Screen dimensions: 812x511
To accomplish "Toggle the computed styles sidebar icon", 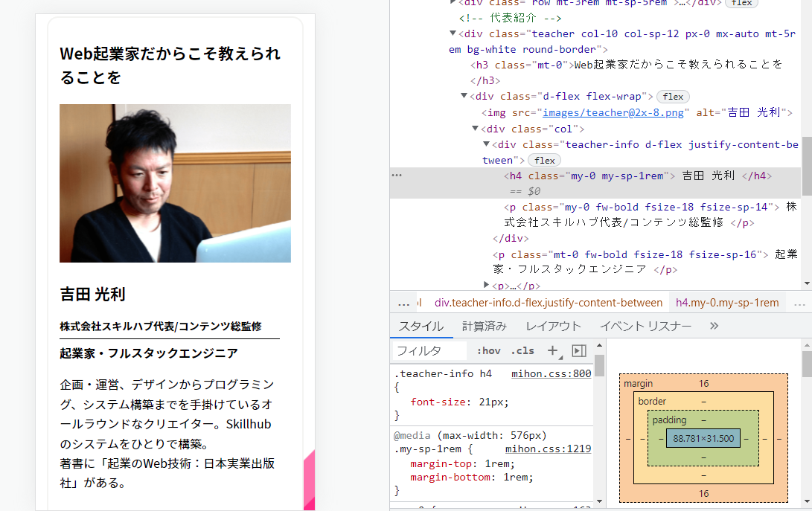I will click(579, 351).
